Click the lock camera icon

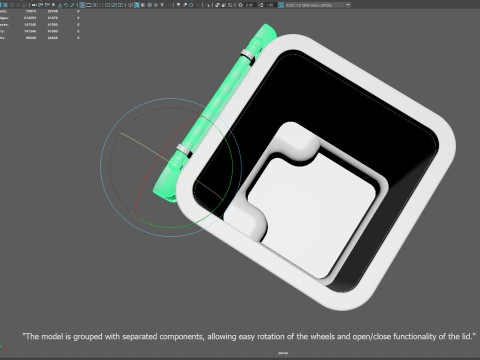click(40, 5)
